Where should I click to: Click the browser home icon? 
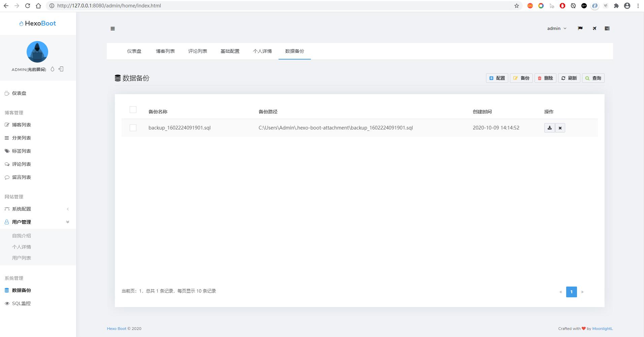[x=38, y=6]
